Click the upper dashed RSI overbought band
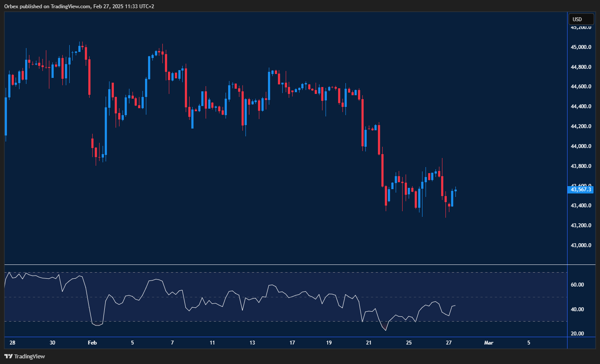 coord(281,272)
